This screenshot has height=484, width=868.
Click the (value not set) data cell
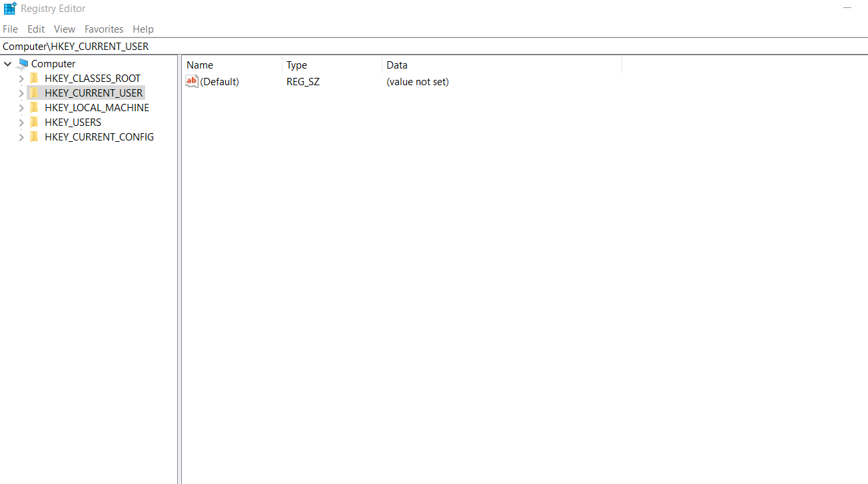(418, 82)
